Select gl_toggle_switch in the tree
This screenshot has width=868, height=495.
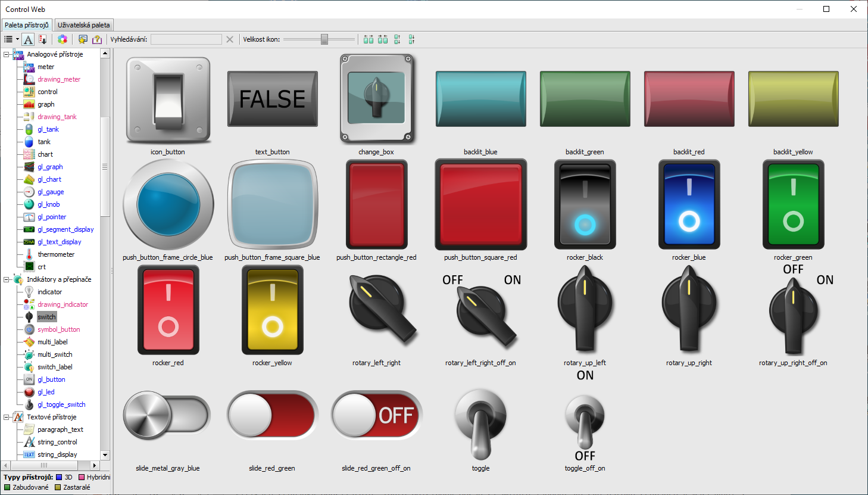click(61, 404)
